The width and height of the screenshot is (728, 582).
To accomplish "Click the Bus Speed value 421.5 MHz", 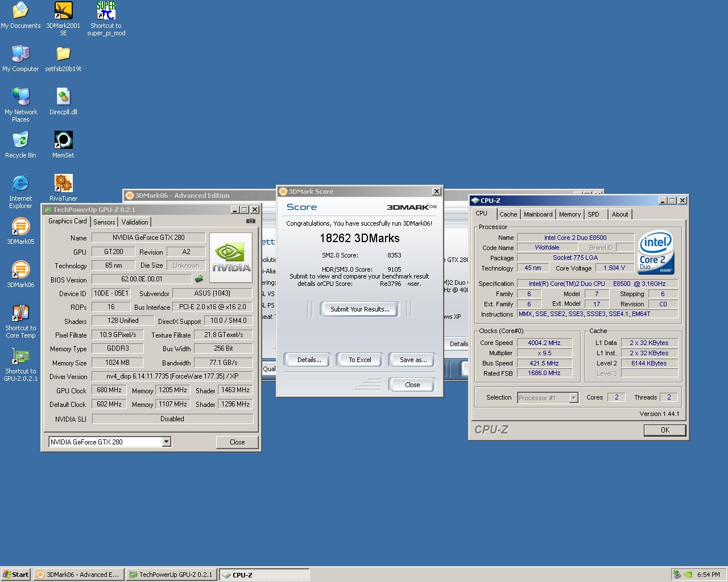I will pyautogui.click(x=544, y=363).
